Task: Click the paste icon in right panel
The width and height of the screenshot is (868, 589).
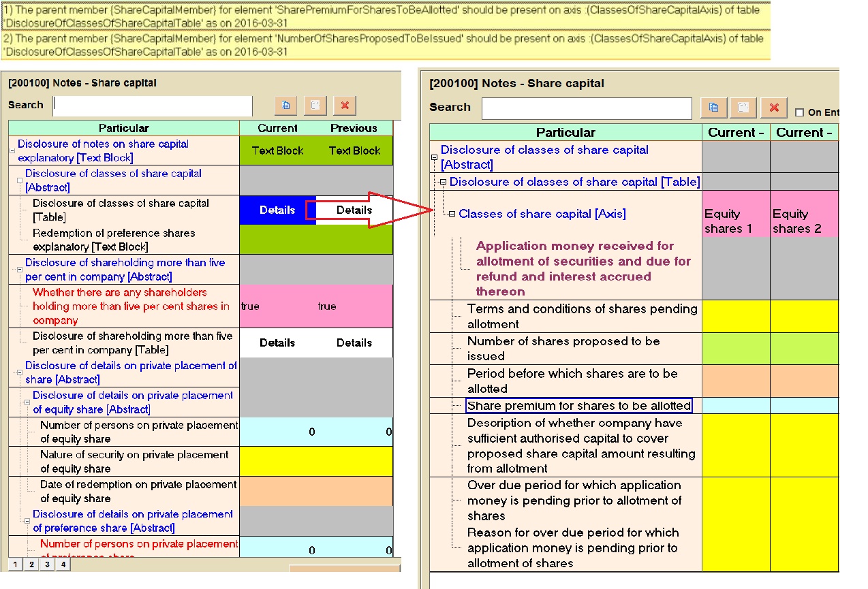Action: [743, 108]
